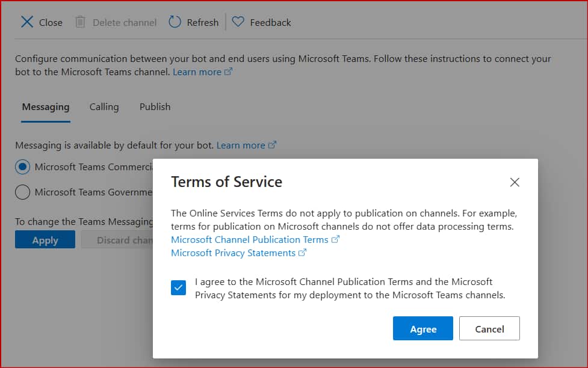Click the X Close icon in toolbar
Image resolution: width=588 pixels, height=368 pixels.
tap(27, 22)
